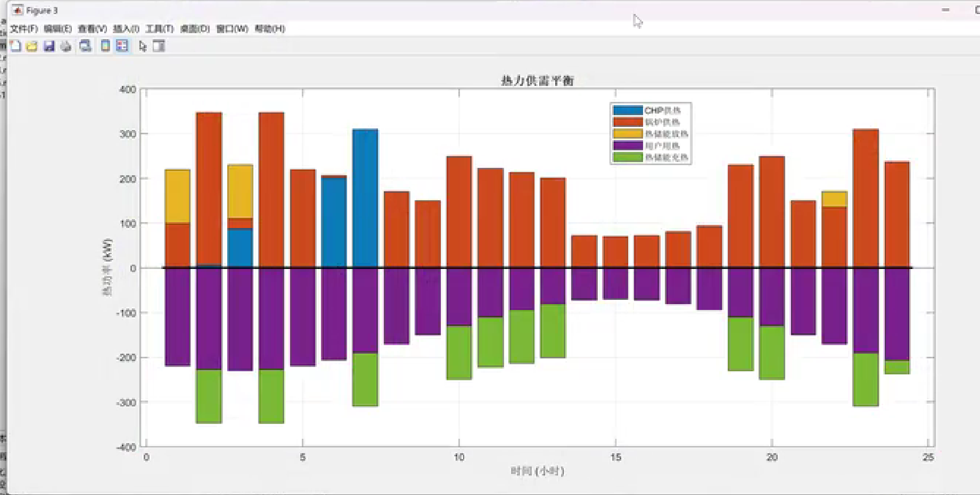Open the 编辑(E) menu
Viewport: 980px width, 495px height.
click(58, 29)
